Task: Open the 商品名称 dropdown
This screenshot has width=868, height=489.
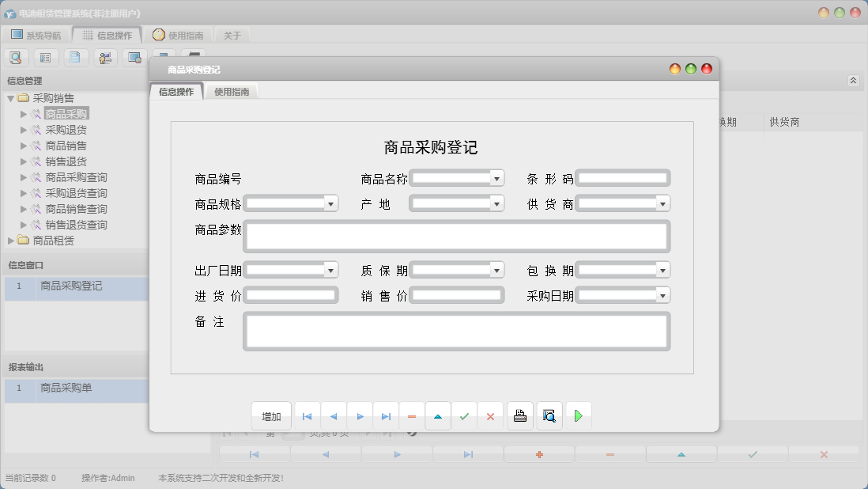Action: (x=496, y=179)
